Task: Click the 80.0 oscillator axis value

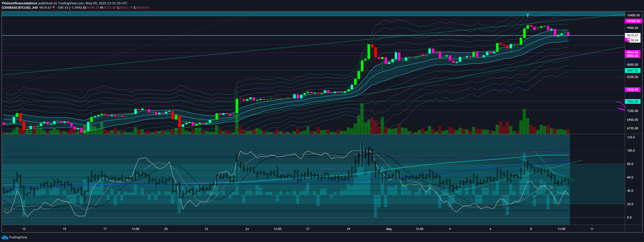Action: (630, 164)
